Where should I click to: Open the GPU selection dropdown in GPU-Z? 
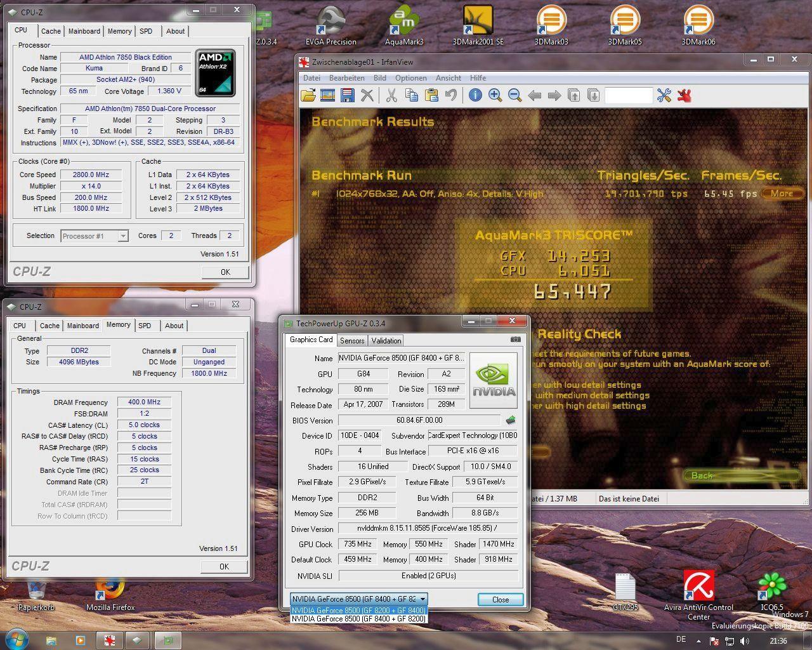pos(359,599)
